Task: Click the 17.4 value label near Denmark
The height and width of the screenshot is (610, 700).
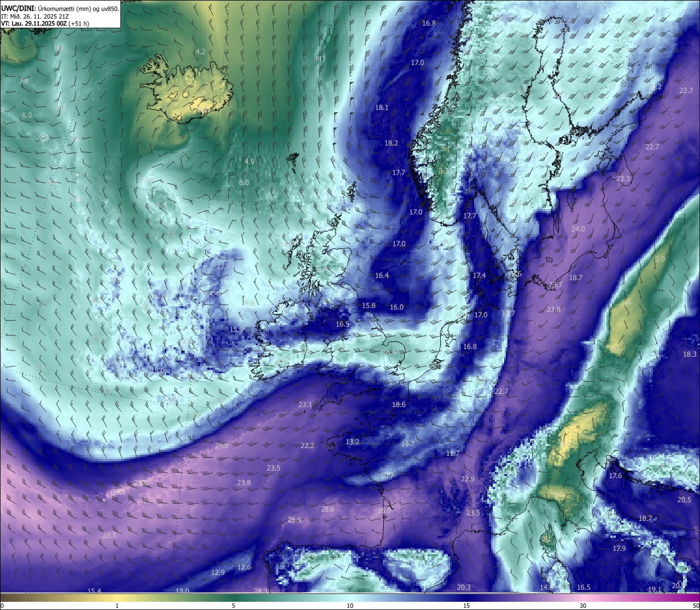Action: coord(479,275)
